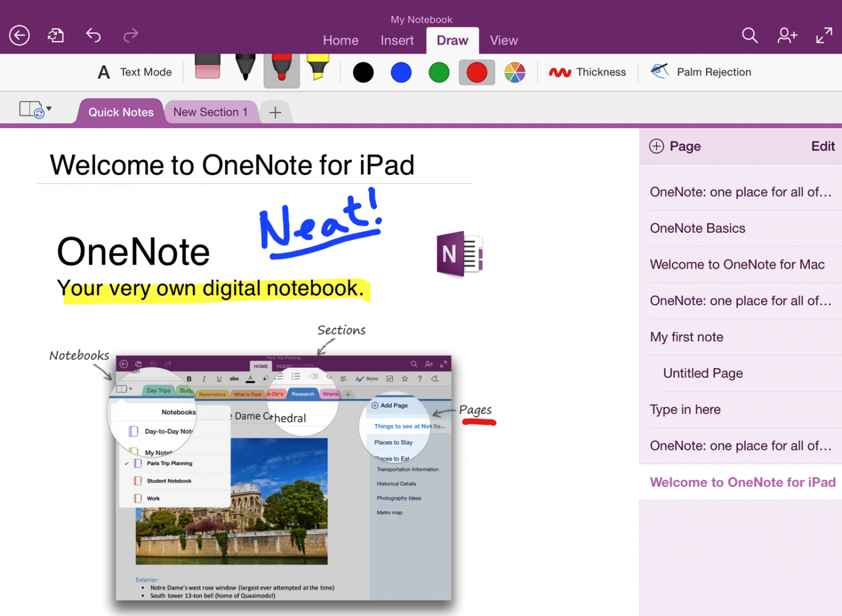This screenshot has width=842, height=616.
Task: Tap the back arrow icon
Action: coord(19,36)
